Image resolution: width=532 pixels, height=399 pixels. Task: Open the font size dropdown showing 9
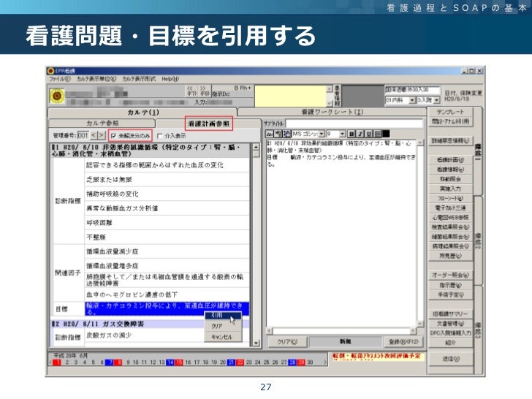[342, 134]
